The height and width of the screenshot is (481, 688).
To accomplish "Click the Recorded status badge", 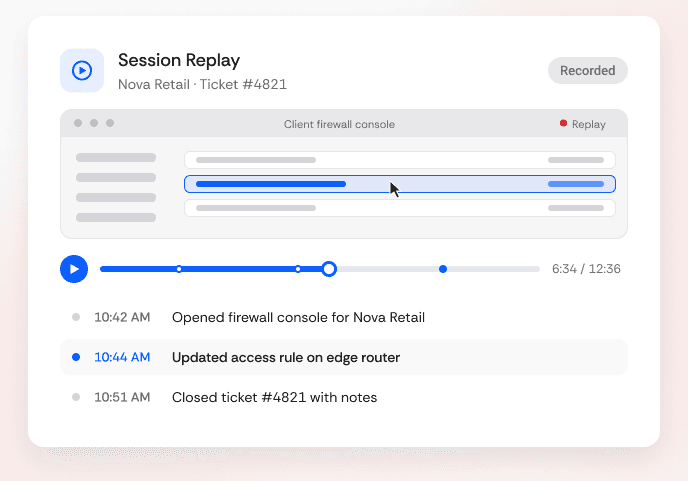I will (x=588, y=70).
